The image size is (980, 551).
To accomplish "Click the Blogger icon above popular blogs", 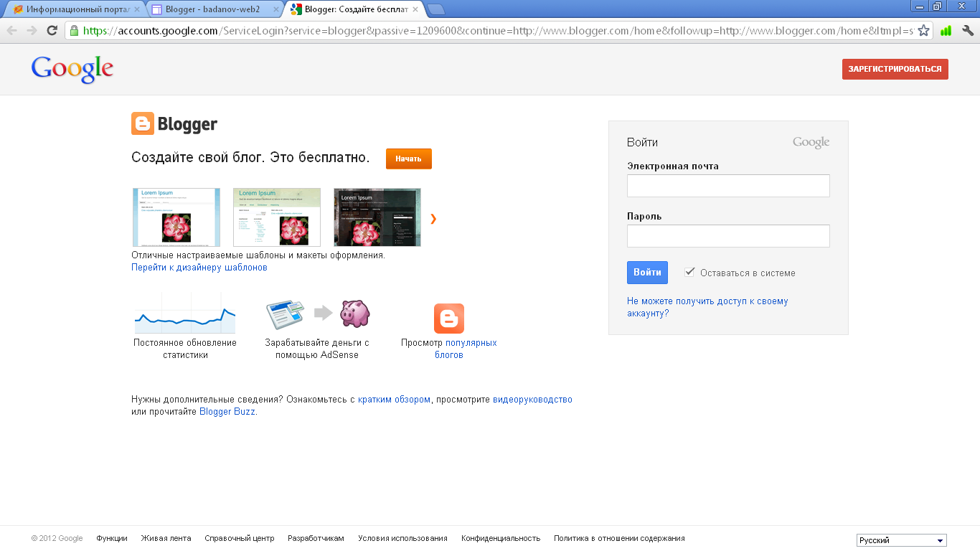I will [449, 319].
